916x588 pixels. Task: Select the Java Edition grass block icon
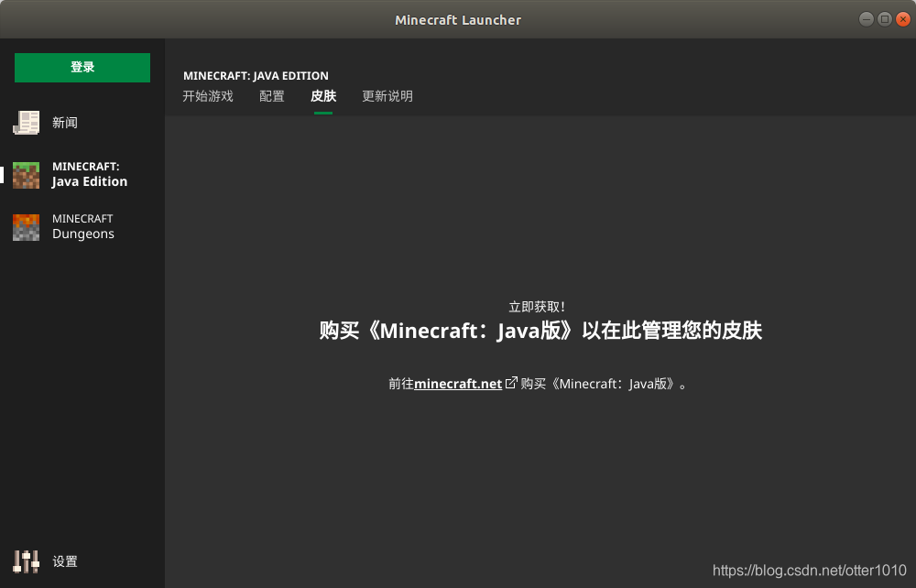(x=27, y=175)
